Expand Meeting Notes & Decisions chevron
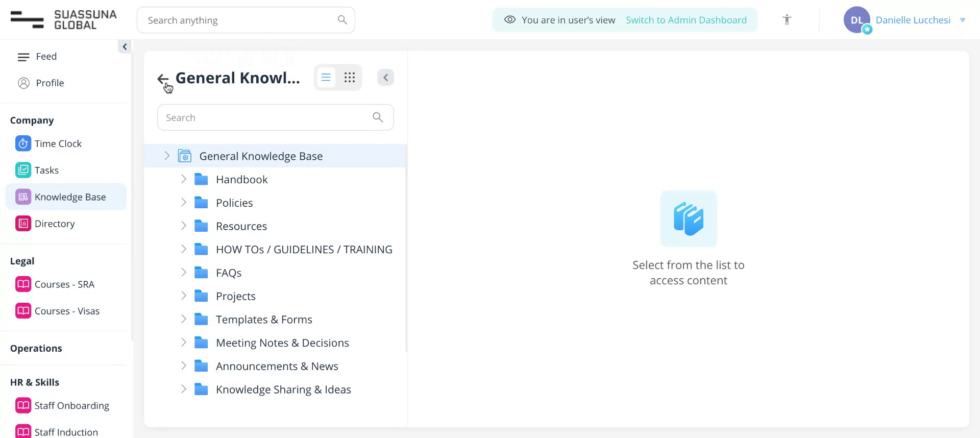980x438 pixels. coord(184,343)
